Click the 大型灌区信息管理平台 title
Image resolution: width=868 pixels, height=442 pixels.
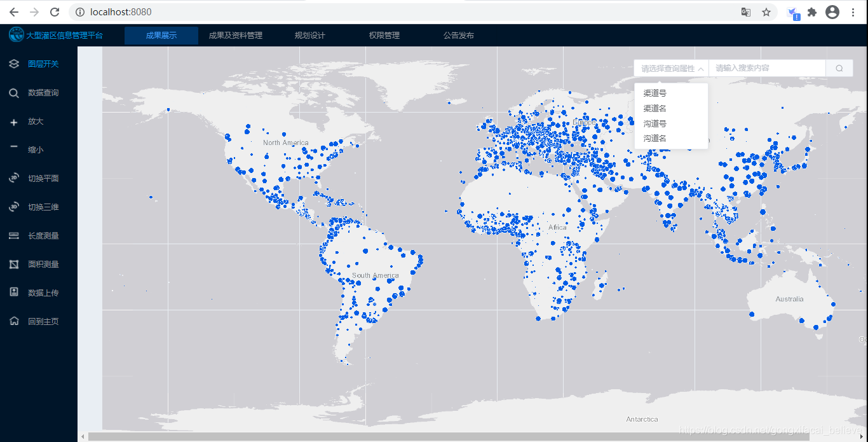[64, 36]
